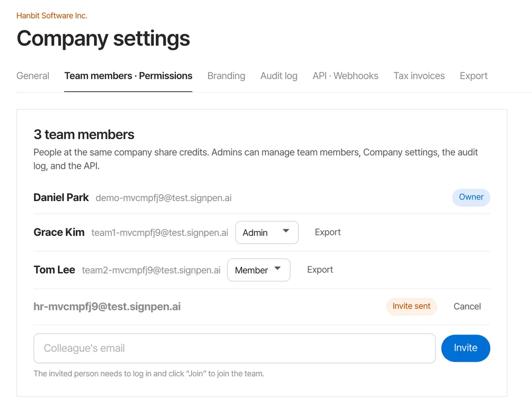The width and height of the screenshot is (532, 409).
Task: Click the Company settings page title
Action: (103, 38)
